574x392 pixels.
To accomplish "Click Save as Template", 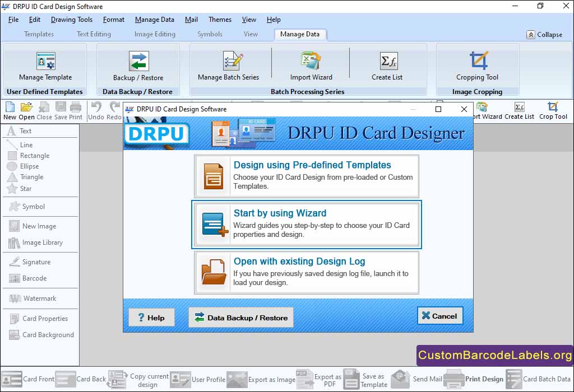I will (365, 380).
